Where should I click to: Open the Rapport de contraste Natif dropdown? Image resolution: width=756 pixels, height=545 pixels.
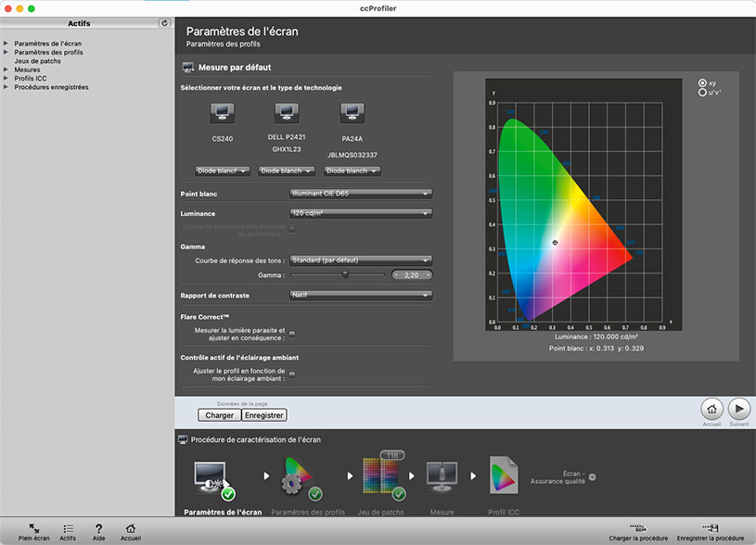[x=361, y=295]
